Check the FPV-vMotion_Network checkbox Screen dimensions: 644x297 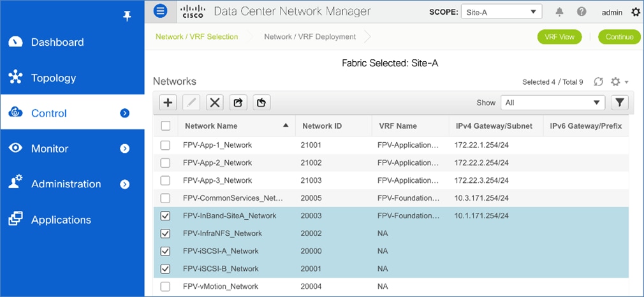[166, 286]
